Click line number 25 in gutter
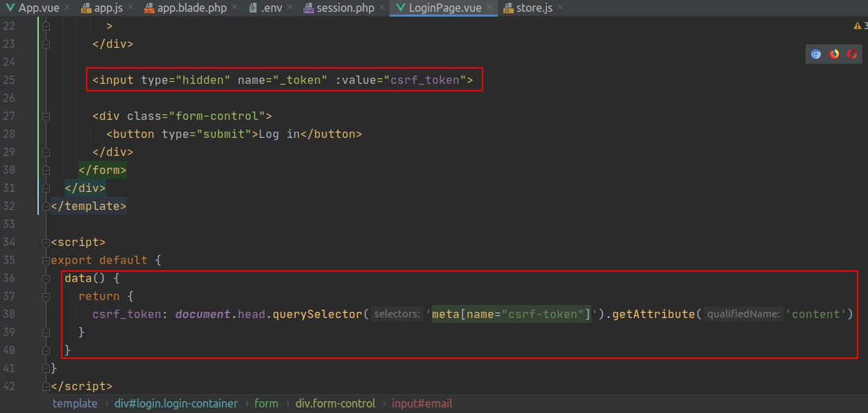Screen dimensions: 868x413 tap(9, 80)
